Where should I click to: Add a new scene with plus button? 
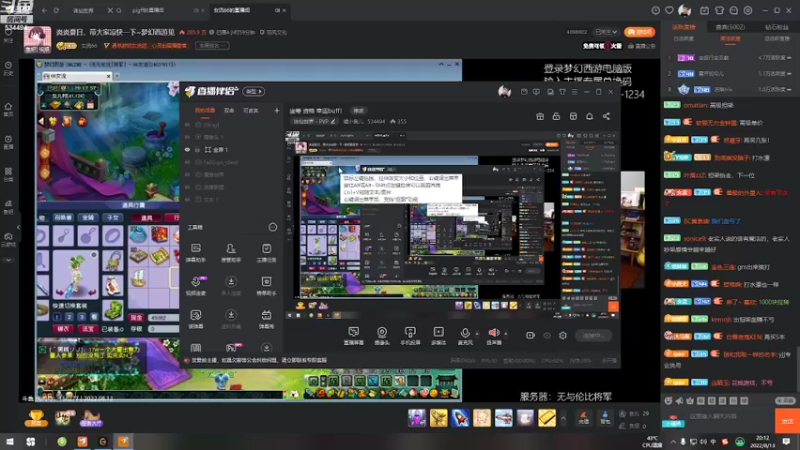point(277,110)
